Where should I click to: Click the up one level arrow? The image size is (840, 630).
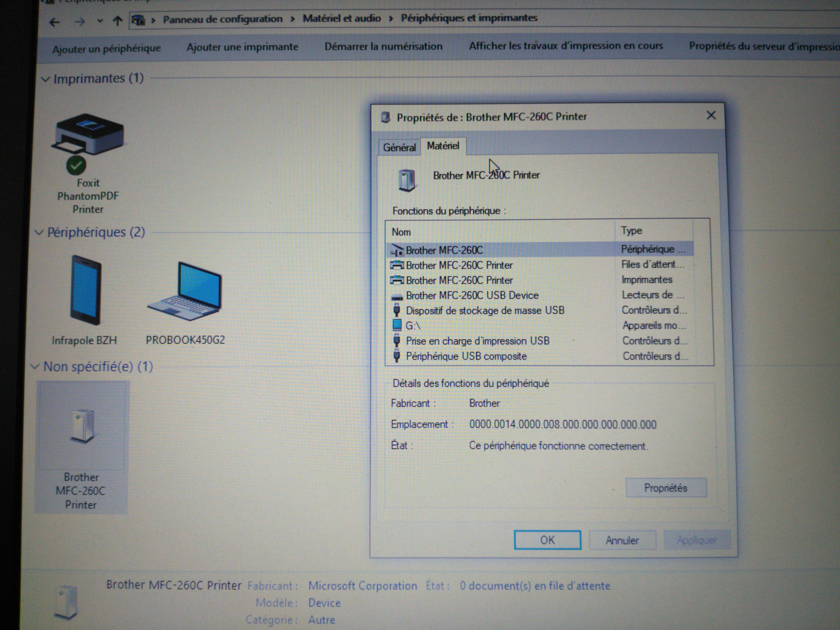pyautogui.click(x=117, y=21)
